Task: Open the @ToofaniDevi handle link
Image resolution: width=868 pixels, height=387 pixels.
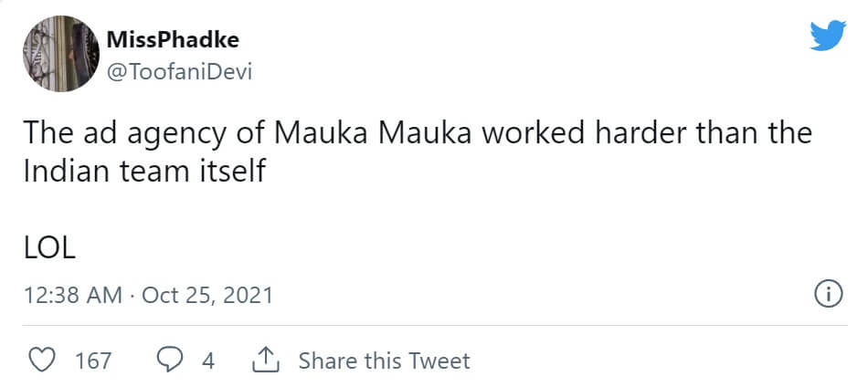Action: coord(178,71)
